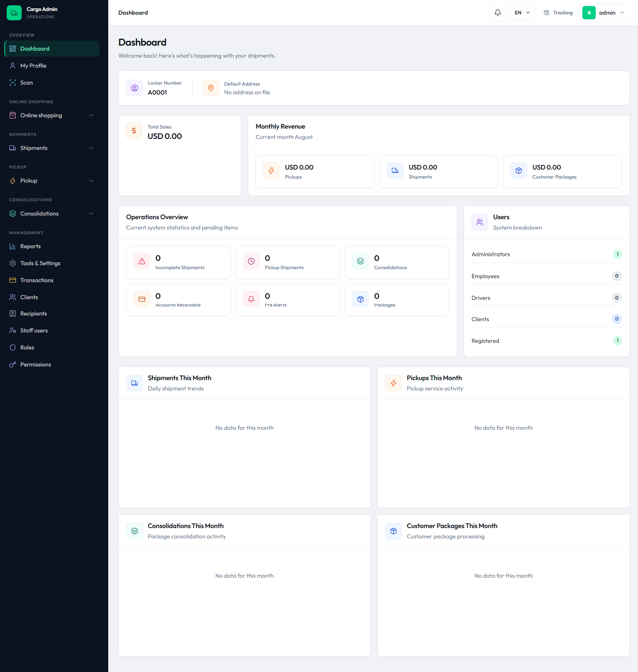This screenshot has height=672, width=638.
Task: Click the Shipments This Month truck icon
Action: [x=135, y=383]
